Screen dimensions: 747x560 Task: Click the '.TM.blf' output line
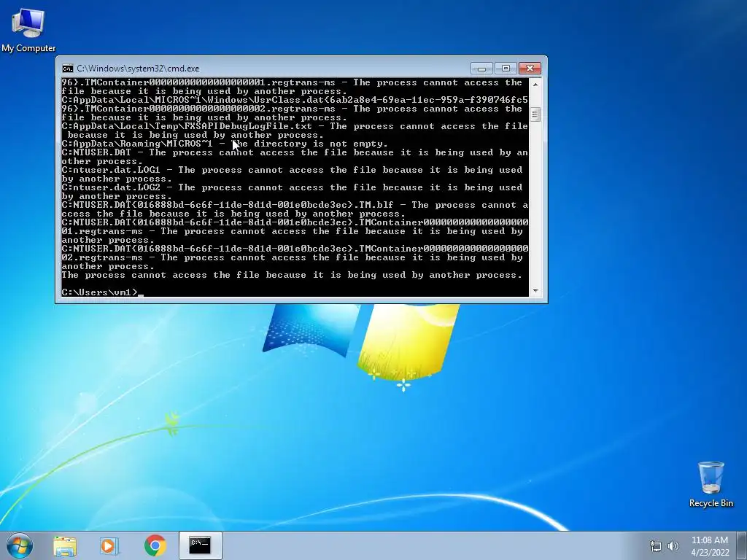(x=295, y=205)
